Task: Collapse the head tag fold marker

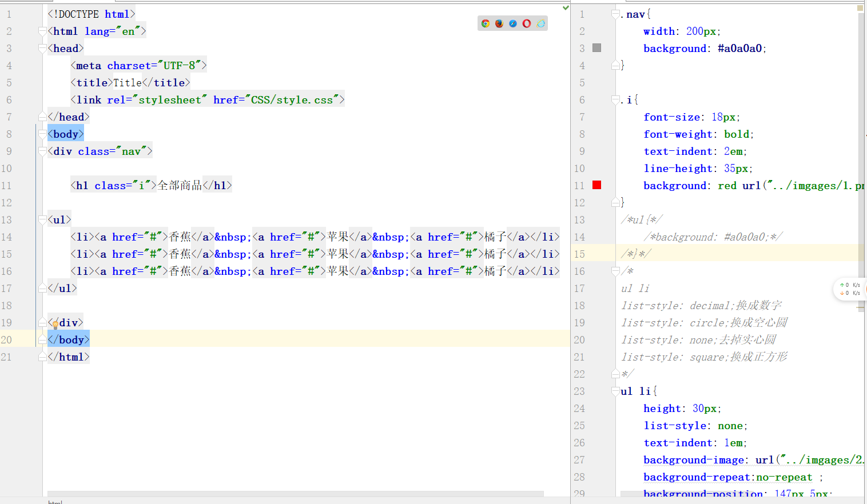Action: tap(42, 48)
